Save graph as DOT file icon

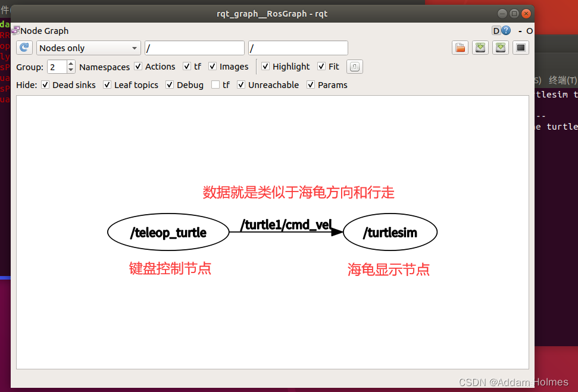pos(480,48)
